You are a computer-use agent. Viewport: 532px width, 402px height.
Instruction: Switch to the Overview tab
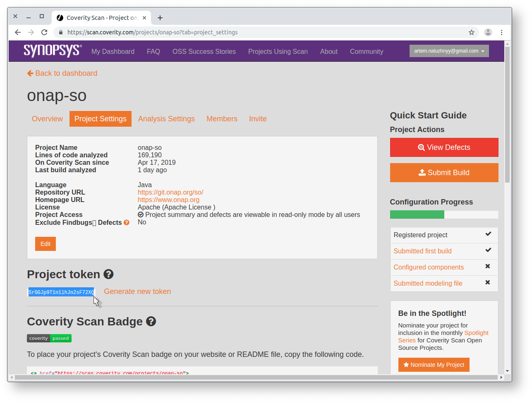(47, 119)
